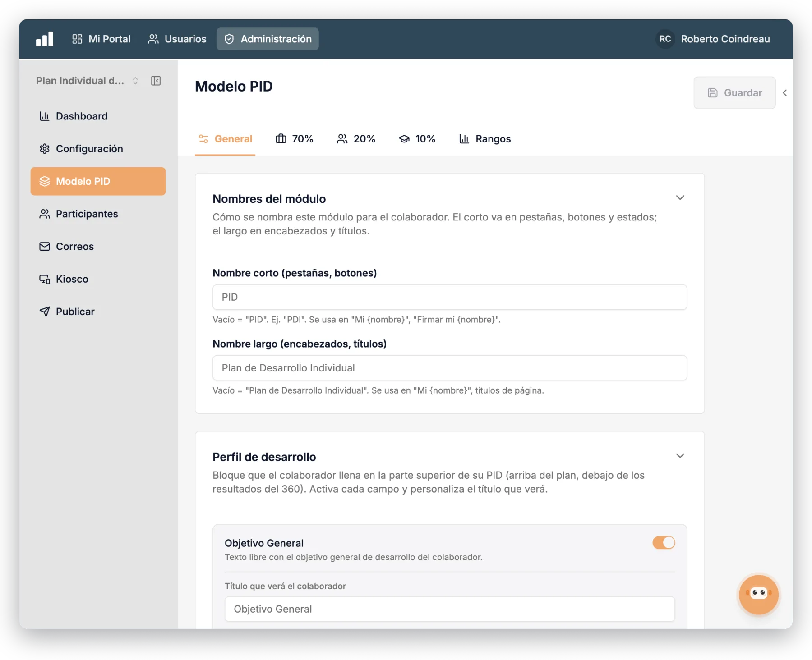The image size is (812, 660).
Task: Click the Nombre corto input field
Action: coord(450,297)
